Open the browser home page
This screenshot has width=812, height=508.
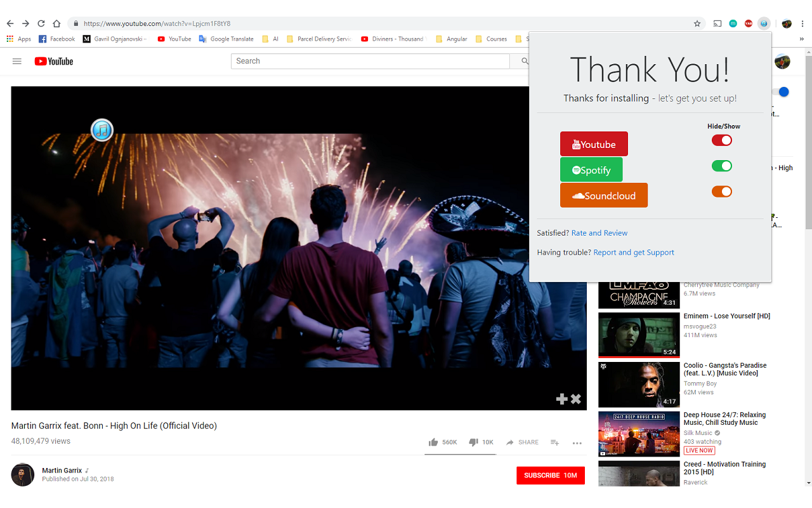[x=56, y=23]
